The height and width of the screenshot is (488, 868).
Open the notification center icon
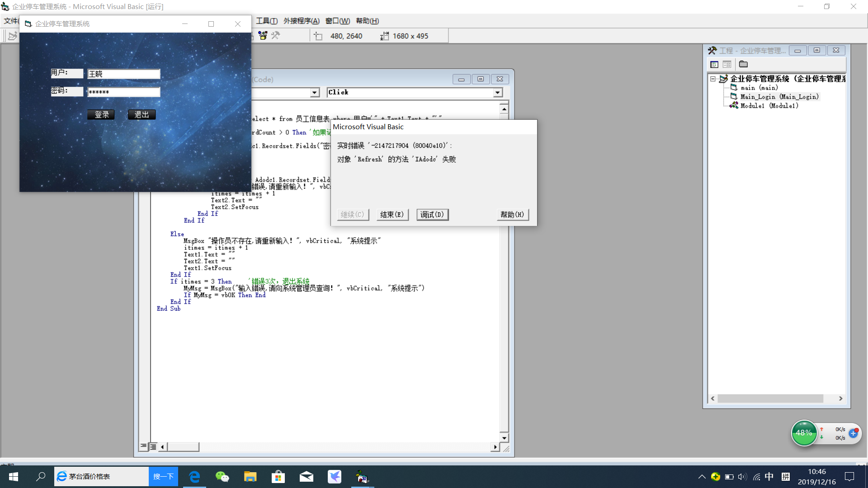click(849, 477)
